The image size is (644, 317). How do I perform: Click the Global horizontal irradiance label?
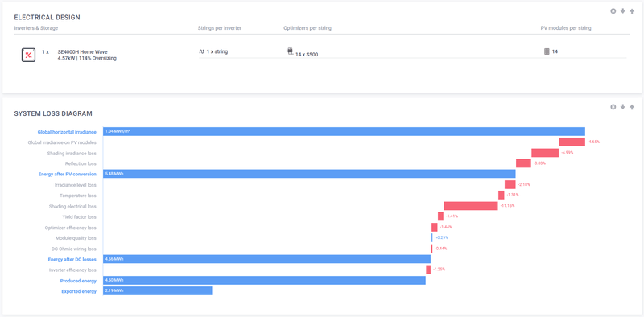click(x=67, y=132)
